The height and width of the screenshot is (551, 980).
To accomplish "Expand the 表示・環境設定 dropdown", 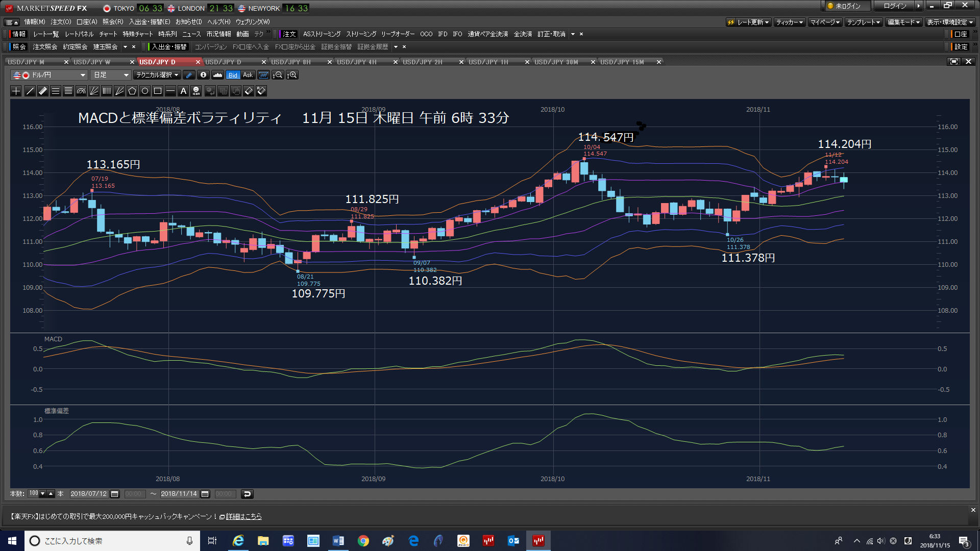I will [950, 22].
